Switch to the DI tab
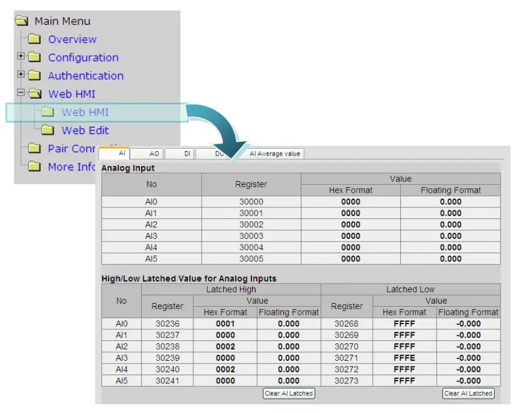The width and height of the screenshot is (532, 413). click(179, 153)
